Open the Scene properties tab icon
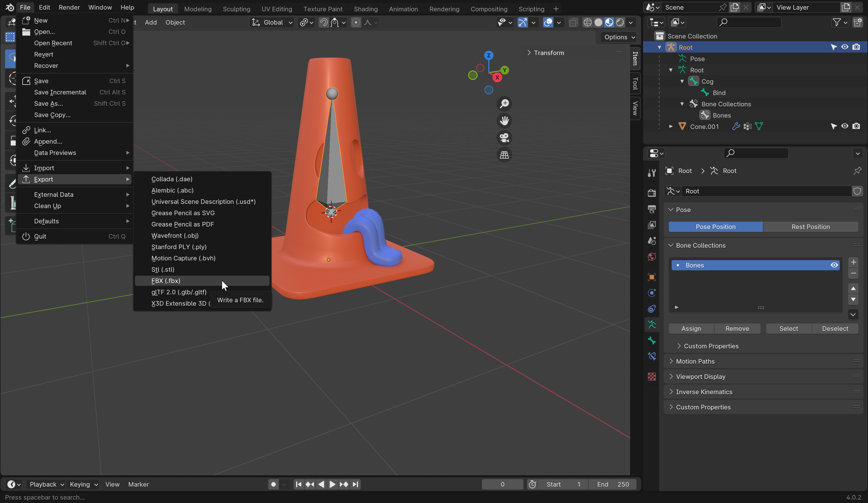 [651, 241]
